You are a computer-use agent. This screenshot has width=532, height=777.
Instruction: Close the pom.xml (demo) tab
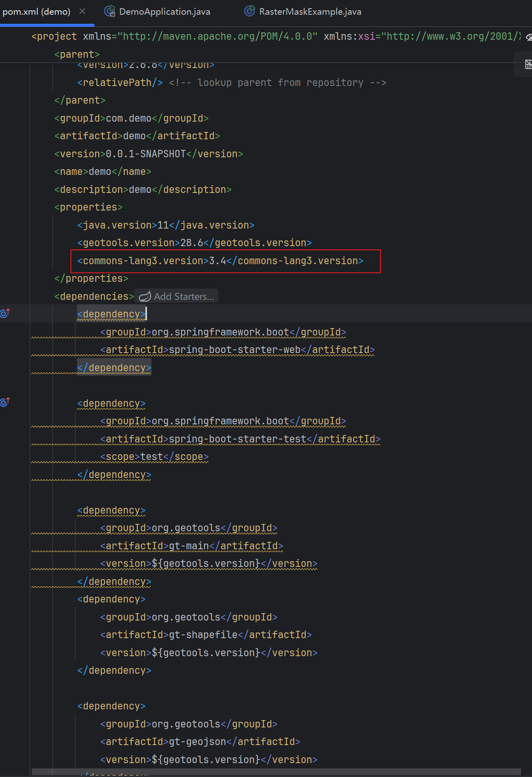click(x=82, y=11)
